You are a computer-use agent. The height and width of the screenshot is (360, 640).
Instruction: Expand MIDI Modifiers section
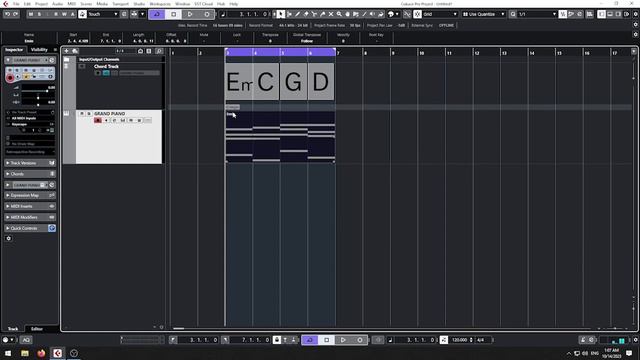coord(30,218)
